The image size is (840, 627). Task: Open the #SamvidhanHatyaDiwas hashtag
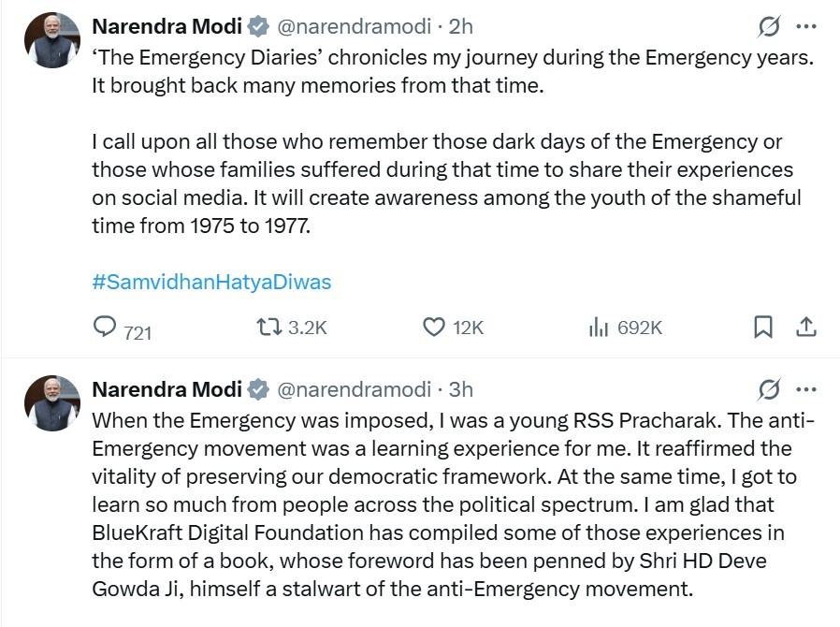(x=211, y=282)
